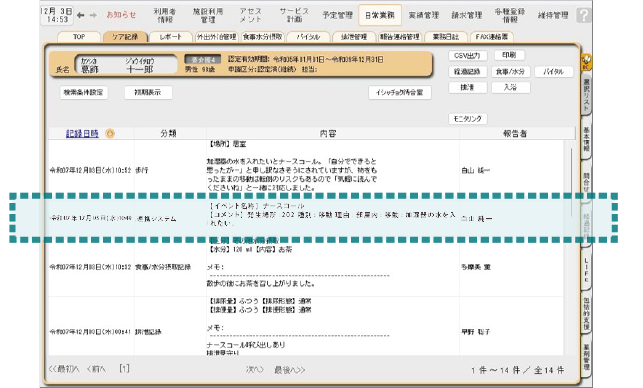
Task: Click the 入浴 button
Action: pos(510,87)
